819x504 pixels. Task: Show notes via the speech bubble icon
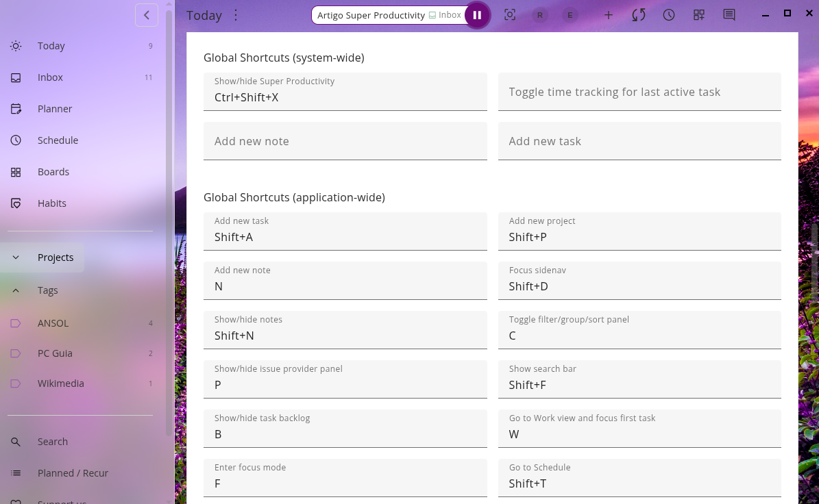point(729,15)
